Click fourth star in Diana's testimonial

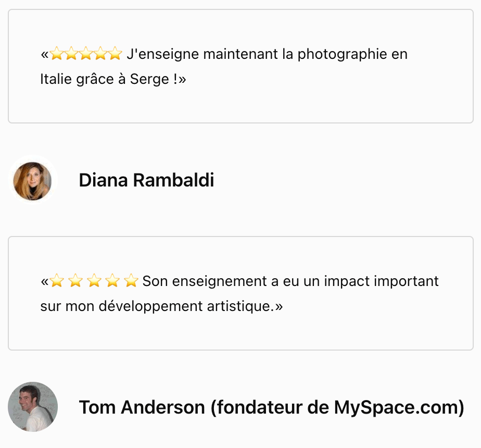pos(100,54)
